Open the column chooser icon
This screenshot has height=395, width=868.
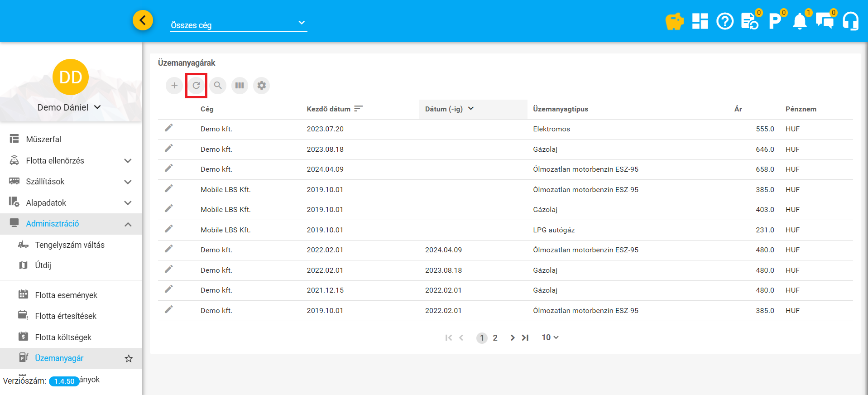[x=240, y=85]
